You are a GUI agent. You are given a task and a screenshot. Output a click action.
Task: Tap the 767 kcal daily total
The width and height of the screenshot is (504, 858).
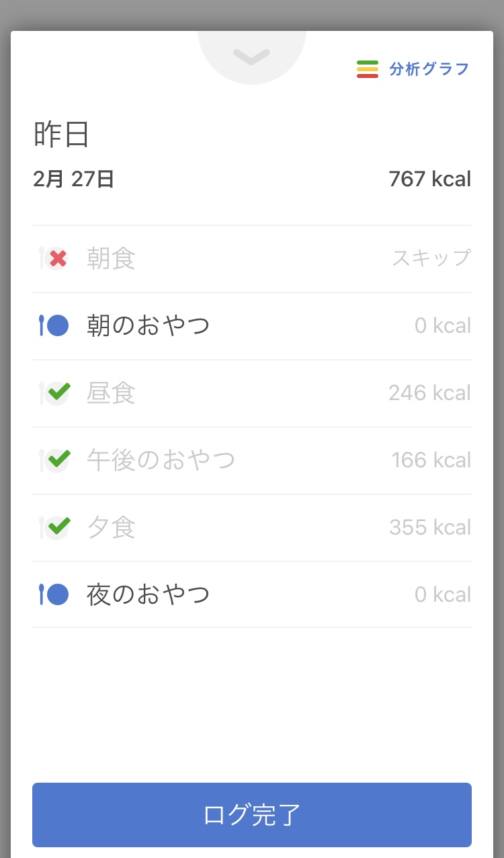coord(429,179)
